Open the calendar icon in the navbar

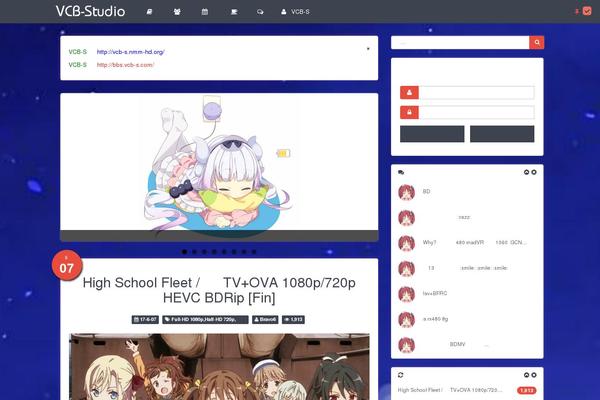(205, 12)
